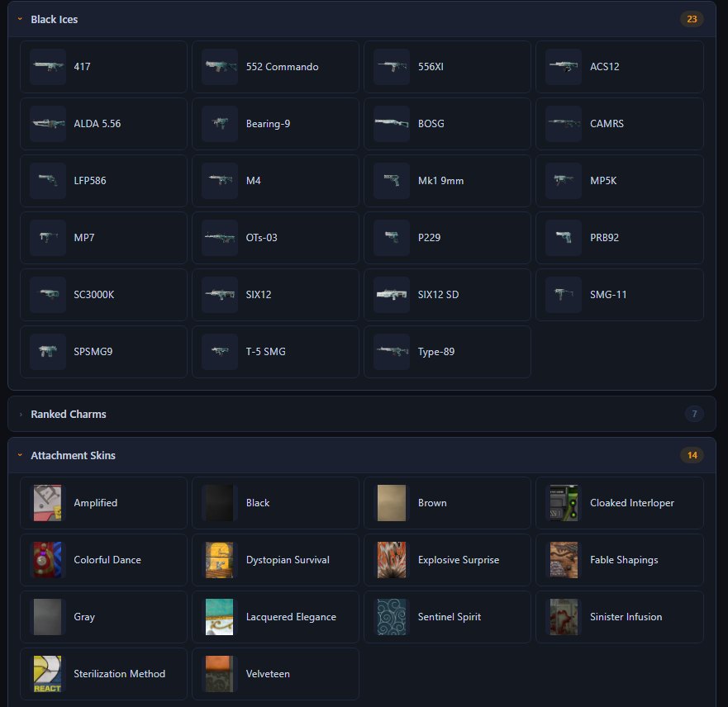Select the MP5K weapon icon

[564, 181]
